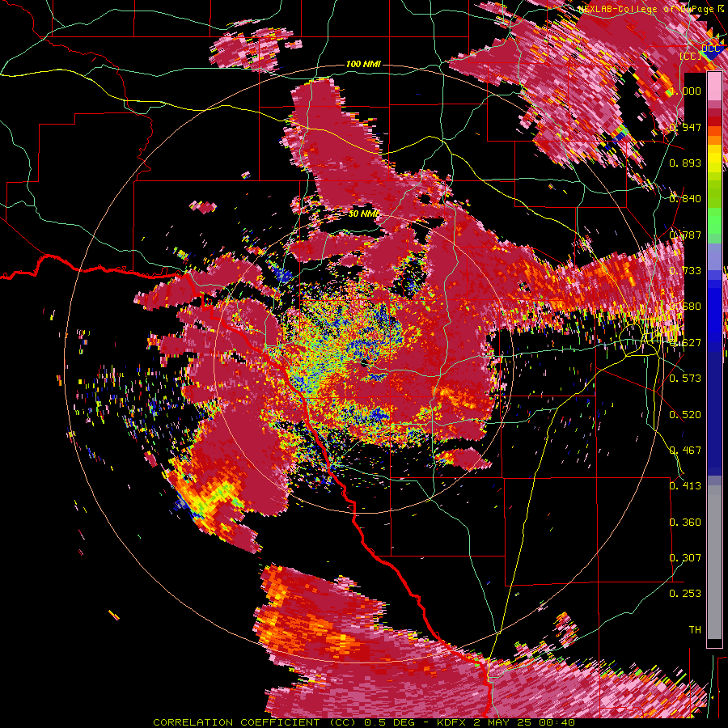Select the gray segment of the color bar
The image size is (728, 728).
pyautogui.click(x=714, y=562)
